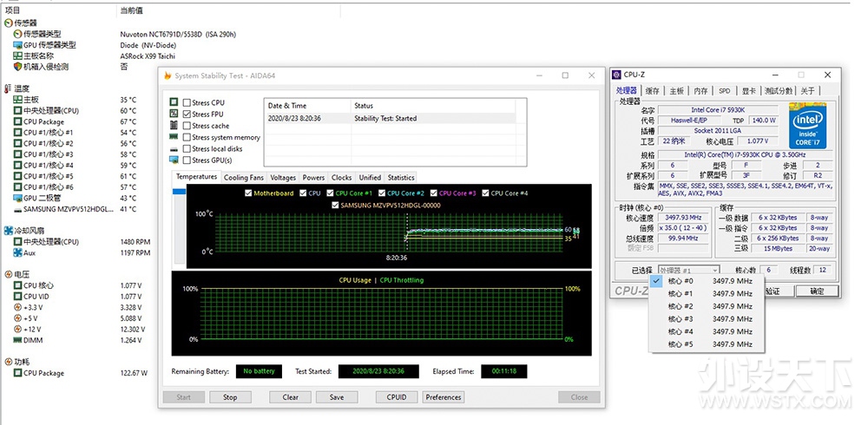Click the CPU Package temperature icon
This screenshot has width=868, height=425.
coord(18,121)
